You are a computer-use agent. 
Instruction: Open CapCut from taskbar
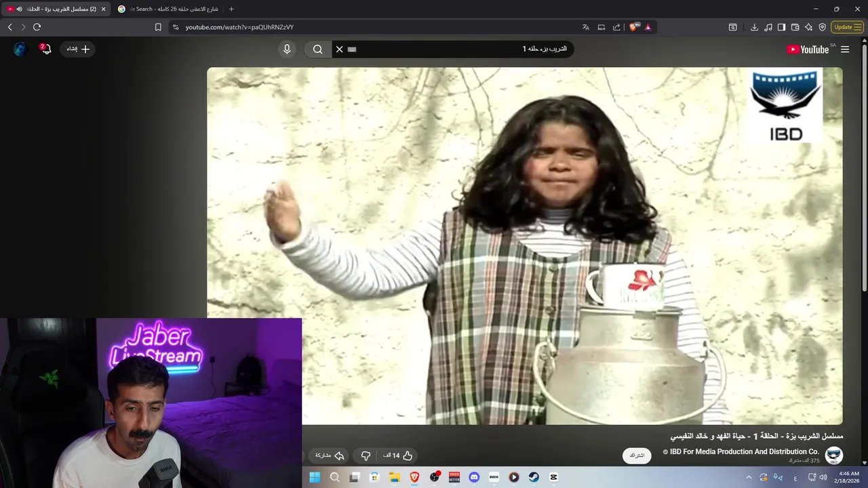[554, 477]
